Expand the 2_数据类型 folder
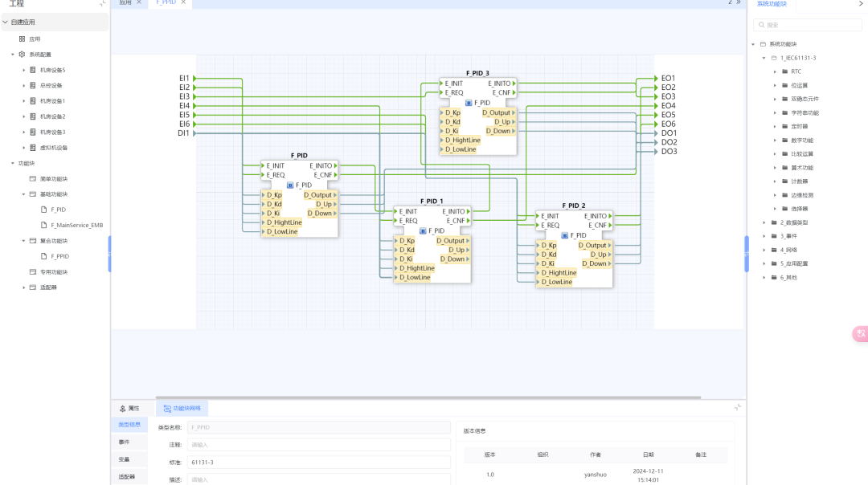The width and height of the screenshot is (868, 485). click(x=764, y=222)
